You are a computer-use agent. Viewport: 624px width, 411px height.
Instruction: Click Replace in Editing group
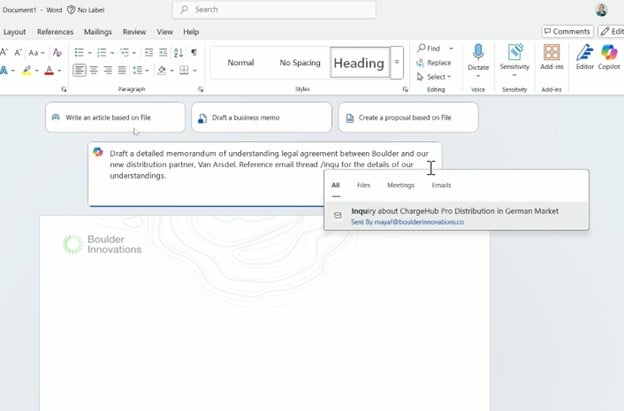[434, 62]
